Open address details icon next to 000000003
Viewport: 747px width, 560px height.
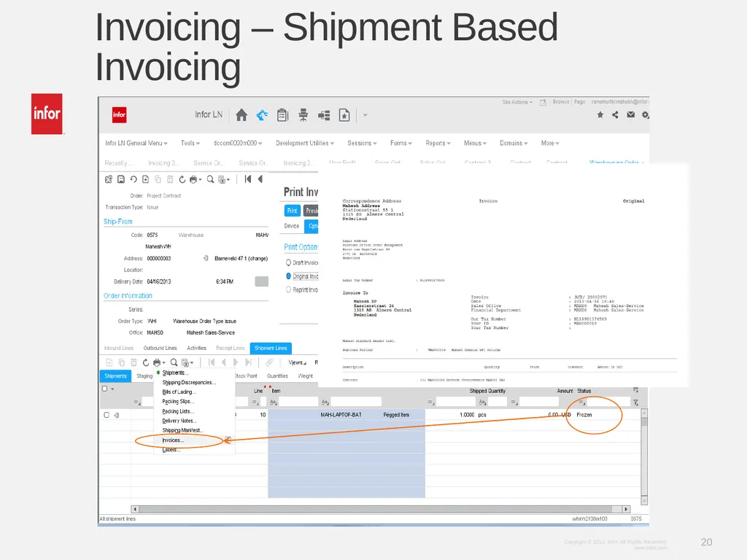(x=206, y=258)
